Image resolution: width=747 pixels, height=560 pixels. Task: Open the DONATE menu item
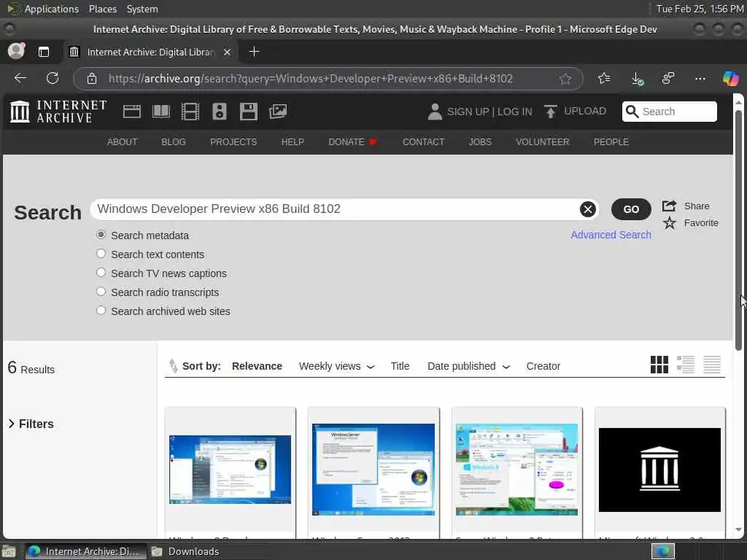click(352, 142)
